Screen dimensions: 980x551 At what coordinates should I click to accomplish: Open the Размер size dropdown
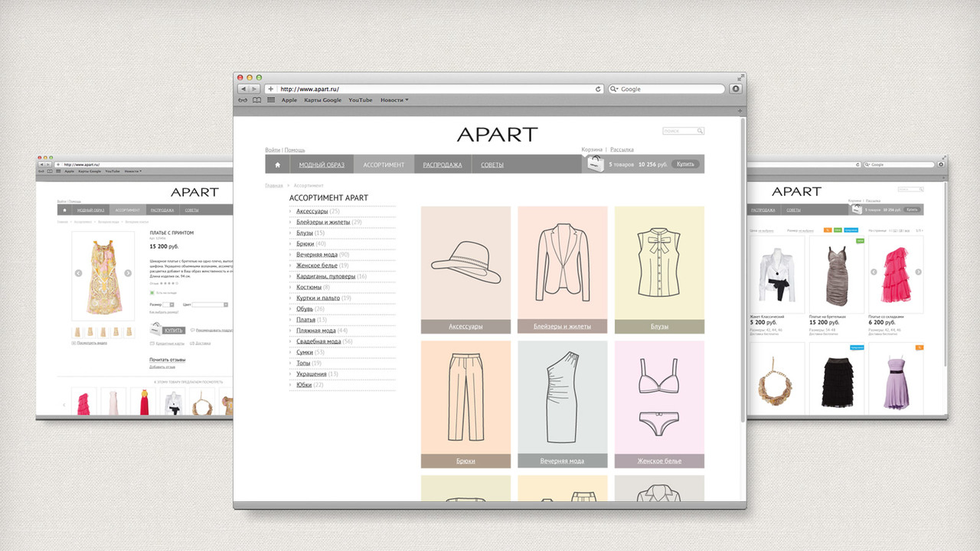[171, 305]
